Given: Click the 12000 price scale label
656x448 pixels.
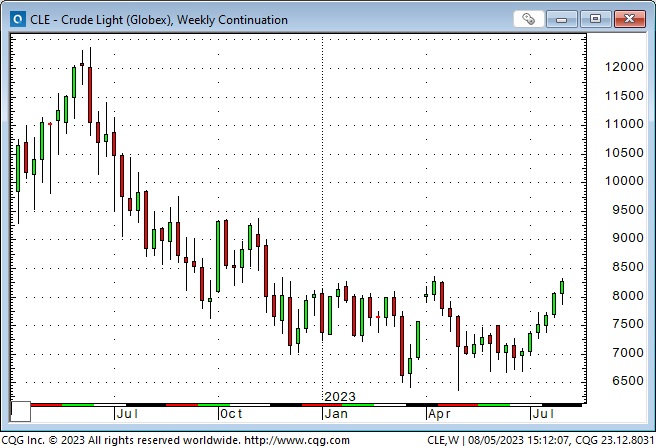Looking at the screenshot, I should 624,67.
